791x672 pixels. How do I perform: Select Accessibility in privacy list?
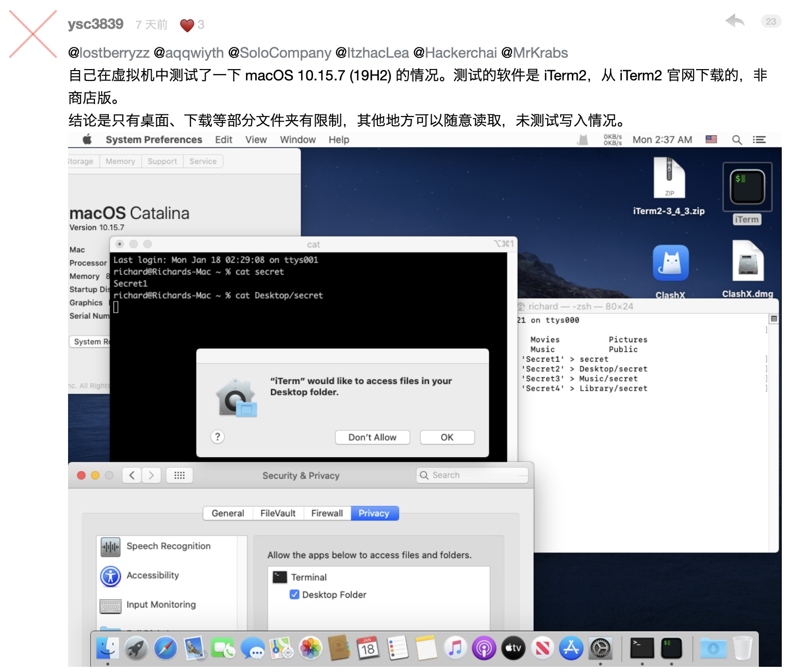click(x=167, y=576)
